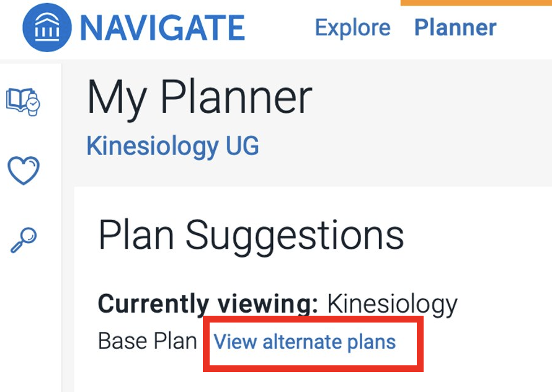Click the Navigate building logo icon
This screenshot has height=392, width=552.
pos(47,29)
